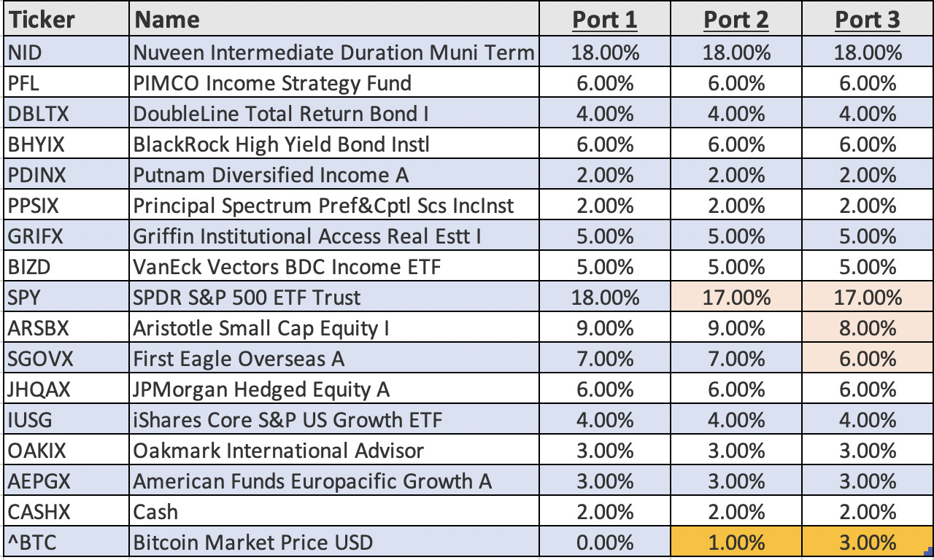Click orange Port 3 Bitcoin 3.00% cell

(x=867, y=542)
